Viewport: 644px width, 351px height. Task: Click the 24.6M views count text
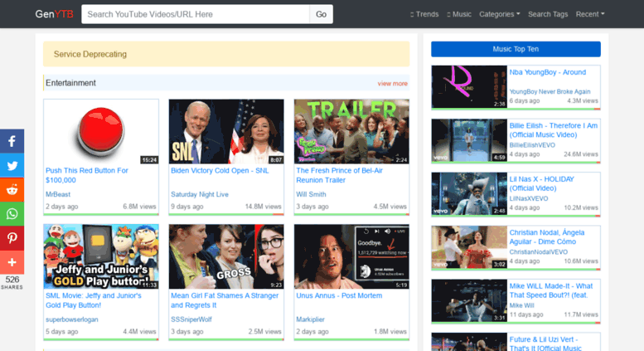tap(581, 154)
